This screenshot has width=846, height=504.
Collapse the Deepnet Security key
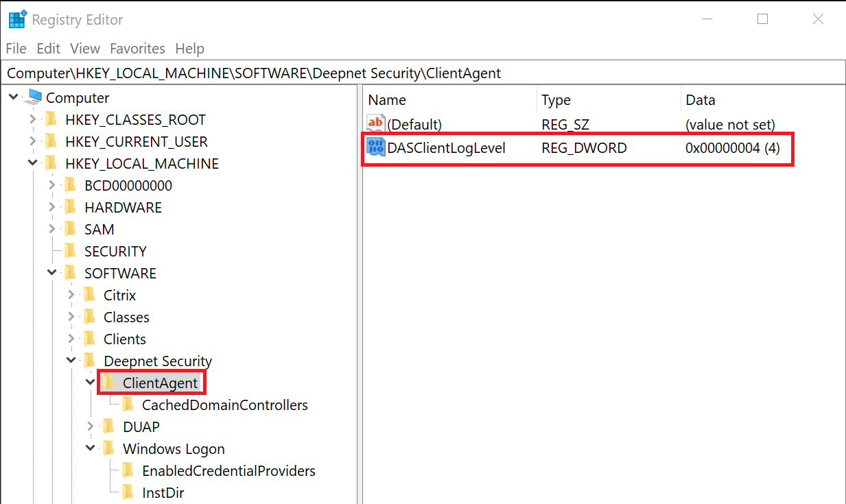click(71, 361)
